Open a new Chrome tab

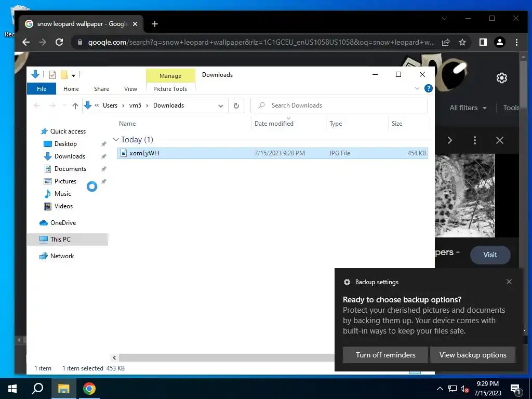[x=155, y=24]
